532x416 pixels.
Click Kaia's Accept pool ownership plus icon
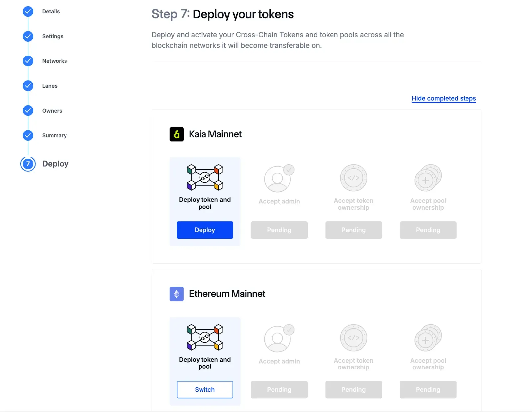pyautogui.click(x=427, y=178)
